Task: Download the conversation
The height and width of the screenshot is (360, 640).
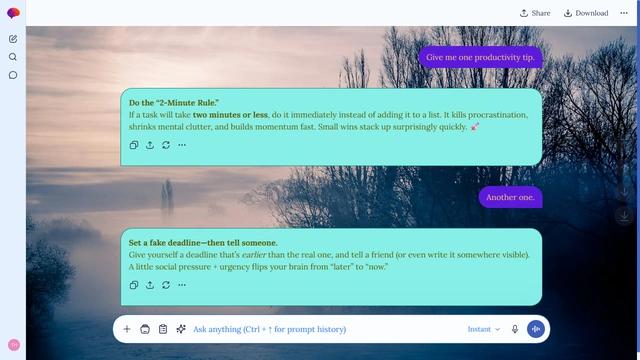Action: [586, 13]
